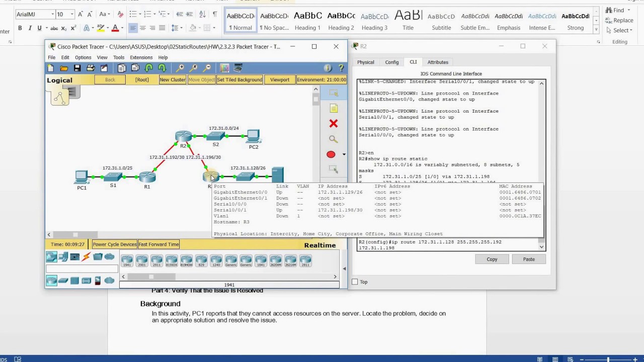Click router R2 in the topology
Image resolution: width=644 pixels, height=362 pixels.
184,137
